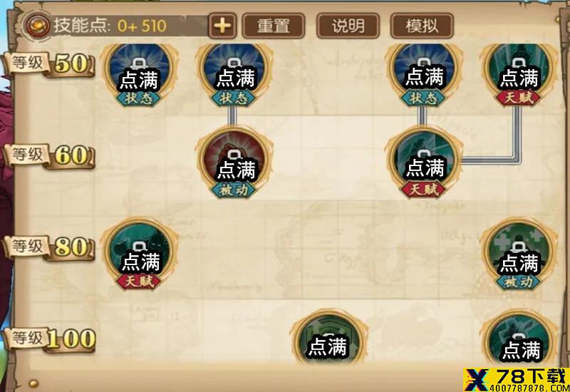This screenshot has height=392, width=570.
Task: Click the 技能点 0+ 510 points display
Action: pos(110,26)
